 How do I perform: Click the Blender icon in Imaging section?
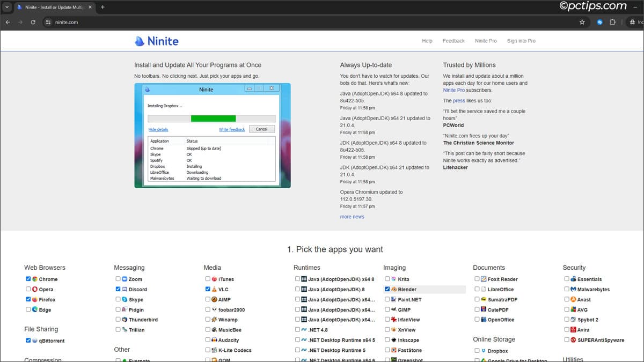click(x=394, y=289)
